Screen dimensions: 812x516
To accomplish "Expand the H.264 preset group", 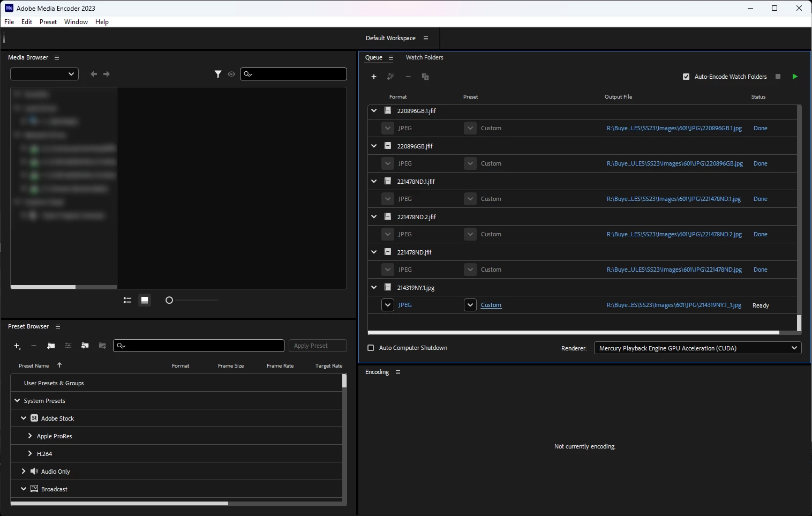I will coord(30,453).
